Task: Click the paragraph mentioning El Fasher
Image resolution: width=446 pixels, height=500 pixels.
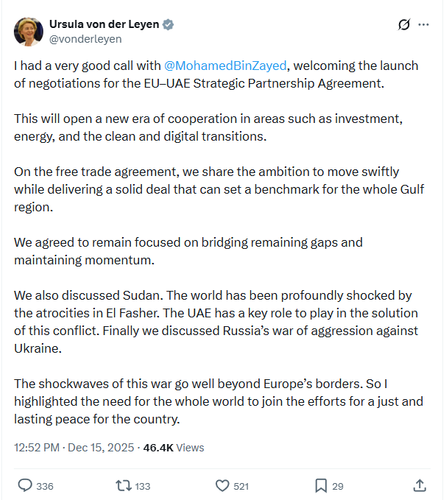Action: [x=216, y=322]
